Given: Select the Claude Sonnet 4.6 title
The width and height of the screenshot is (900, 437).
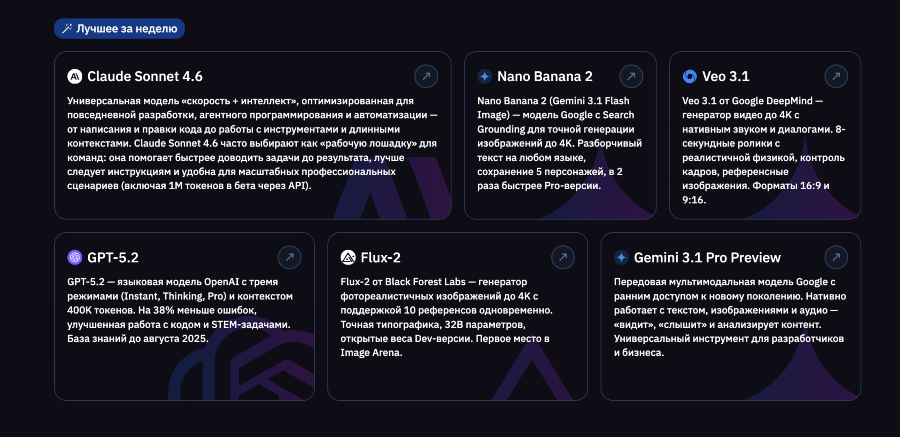Looking at the screenshot, I should (x=145, y=76).
